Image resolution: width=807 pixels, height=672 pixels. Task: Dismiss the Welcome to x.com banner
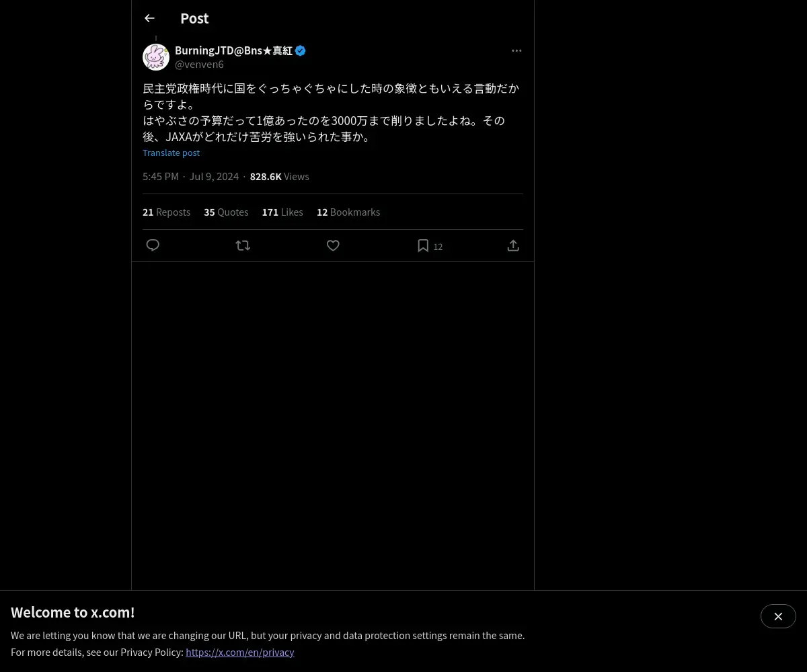(x=778, y=616)
